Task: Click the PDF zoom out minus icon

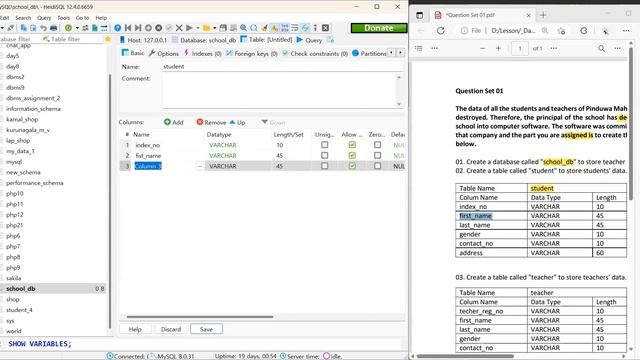Action: (x=482, y=48)
